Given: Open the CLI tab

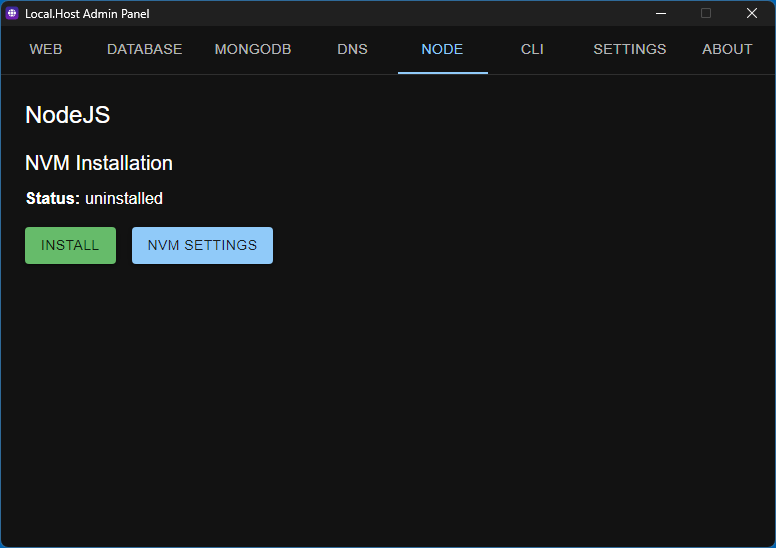Looking at the screenshot, I should 533,50.
